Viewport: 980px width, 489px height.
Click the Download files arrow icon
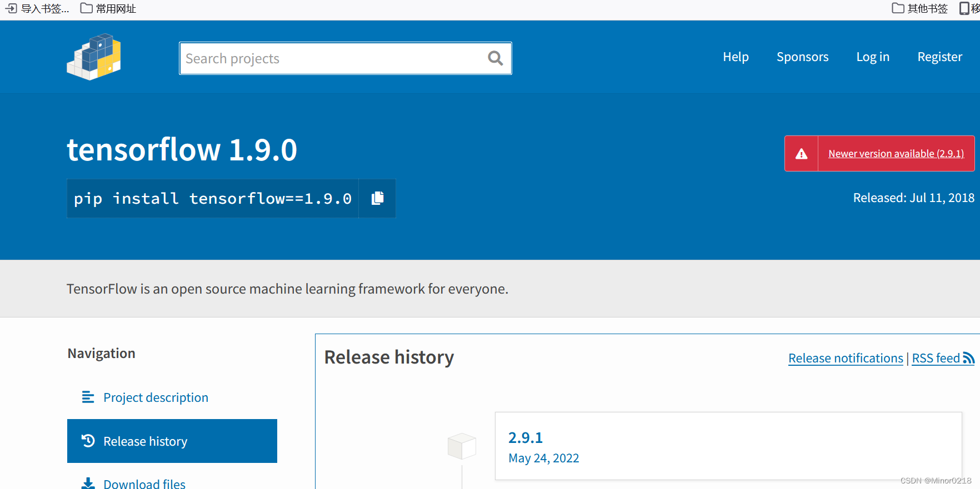88,483
